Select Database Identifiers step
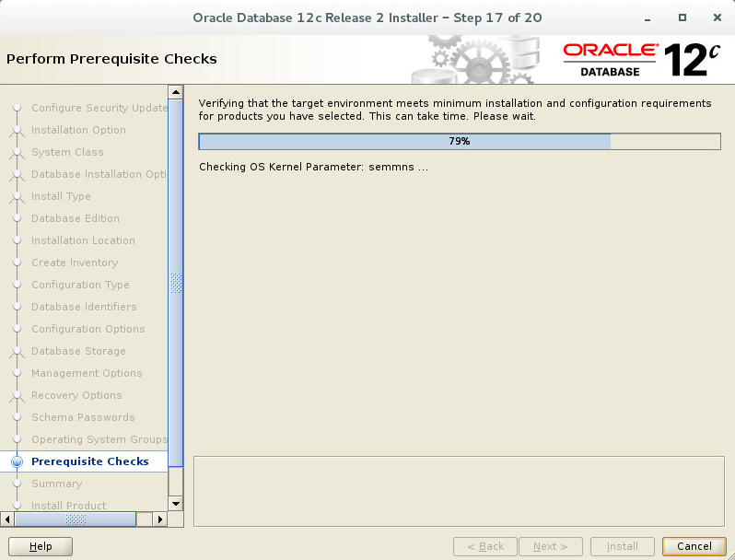Screen dimensions: 735x560 click(x=84, y=307)
